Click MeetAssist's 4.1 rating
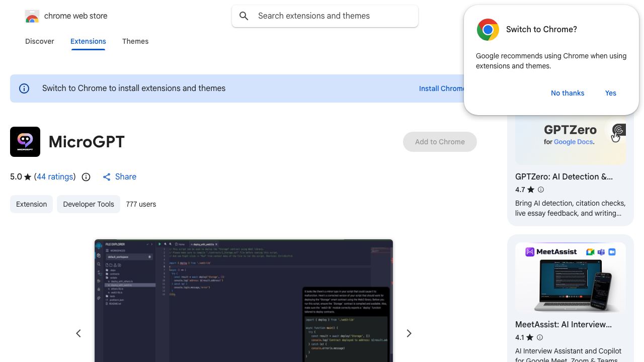Viewport: 644px width, 362px height. [x=520, y=337]
